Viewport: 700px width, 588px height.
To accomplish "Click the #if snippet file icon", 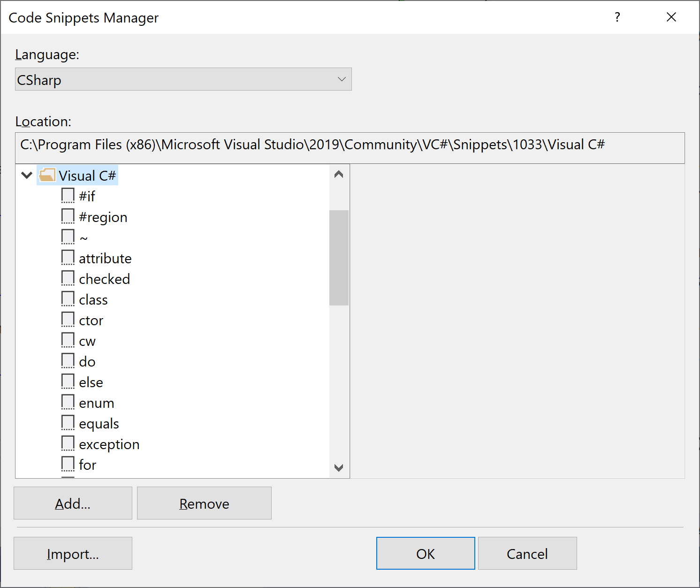I will point(68,196).
